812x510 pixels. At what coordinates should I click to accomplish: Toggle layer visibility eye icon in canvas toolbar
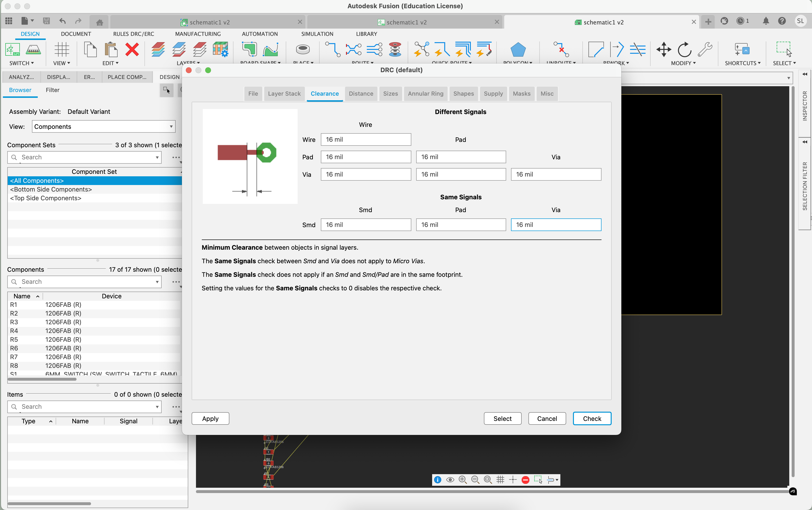(450, 480)
